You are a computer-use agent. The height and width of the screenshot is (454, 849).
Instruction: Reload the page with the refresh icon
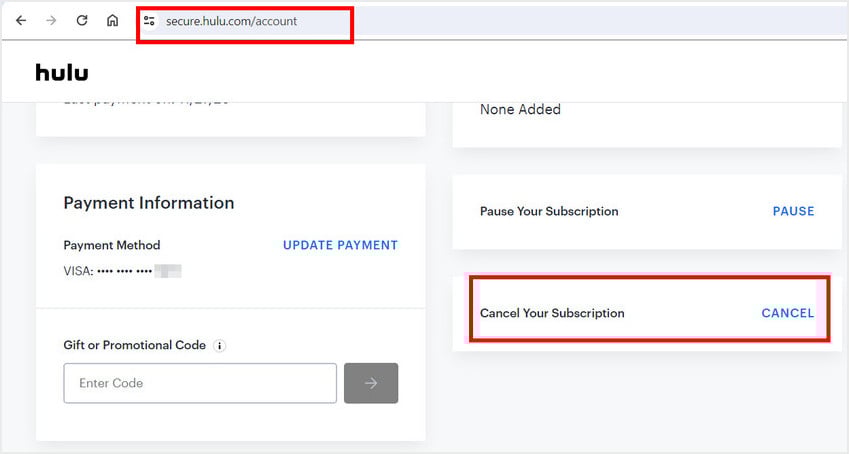pyautogui.click(x=82, y=21)
